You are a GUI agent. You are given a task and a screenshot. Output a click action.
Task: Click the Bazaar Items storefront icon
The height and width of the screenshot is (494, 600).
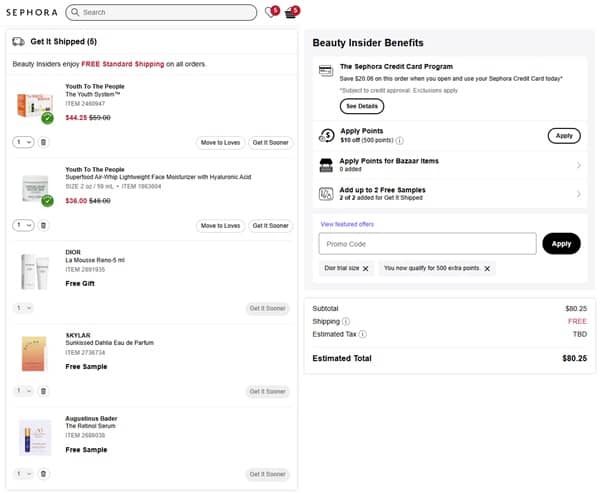(326, 165)
